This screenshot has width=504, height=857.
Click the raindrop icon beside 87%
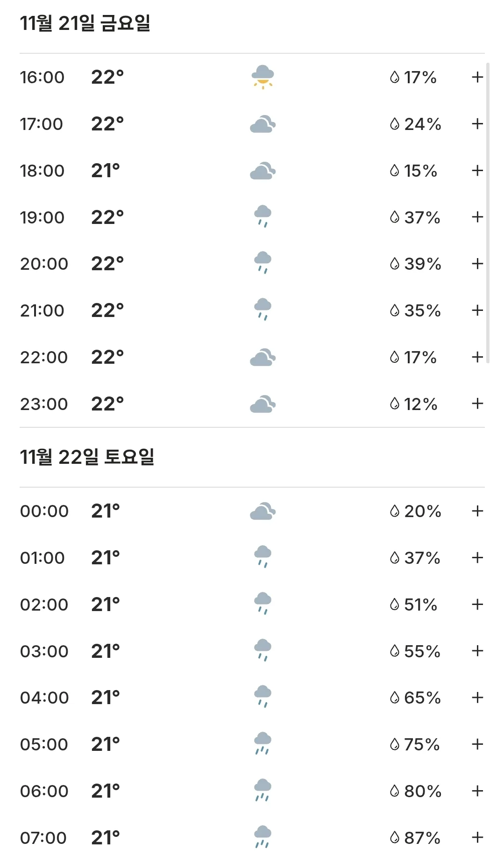pos(395,837)
